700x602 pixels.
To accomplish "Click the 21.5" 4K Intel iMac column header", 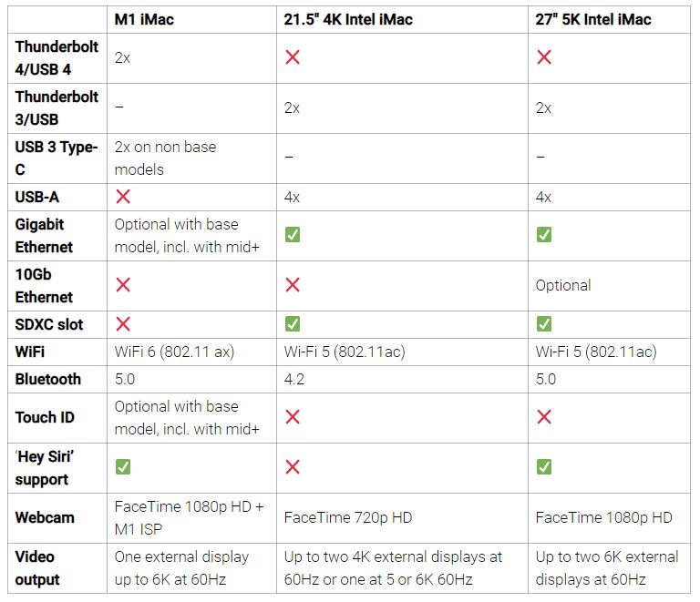I will pyautogui.click(x=348, y=20).
